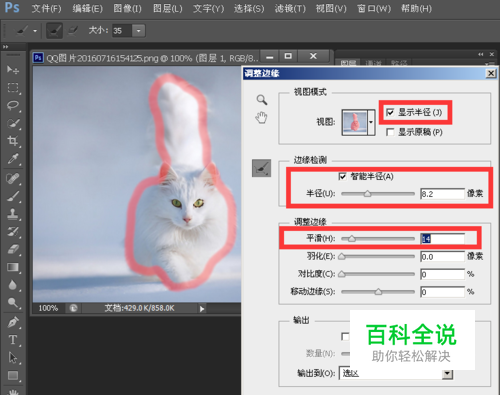
Task: Select the Rectangular Marquee tool
Action: (x=13, y=88)
